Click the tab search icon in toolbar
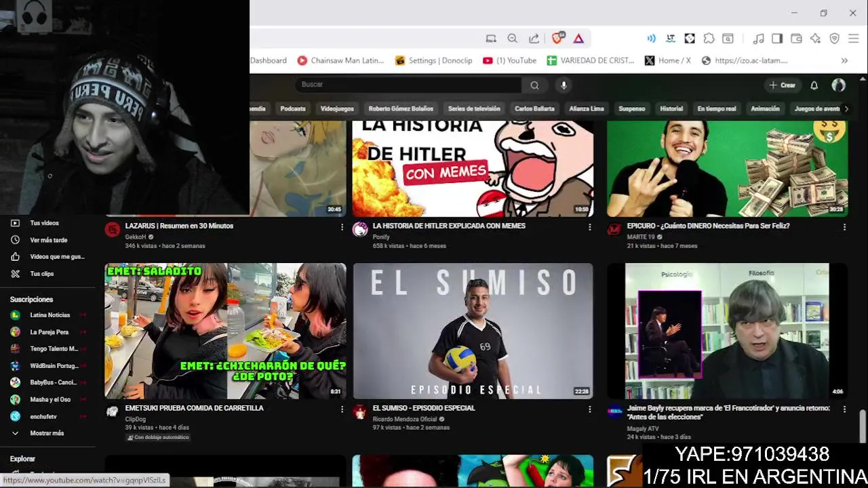 (728, 39)
